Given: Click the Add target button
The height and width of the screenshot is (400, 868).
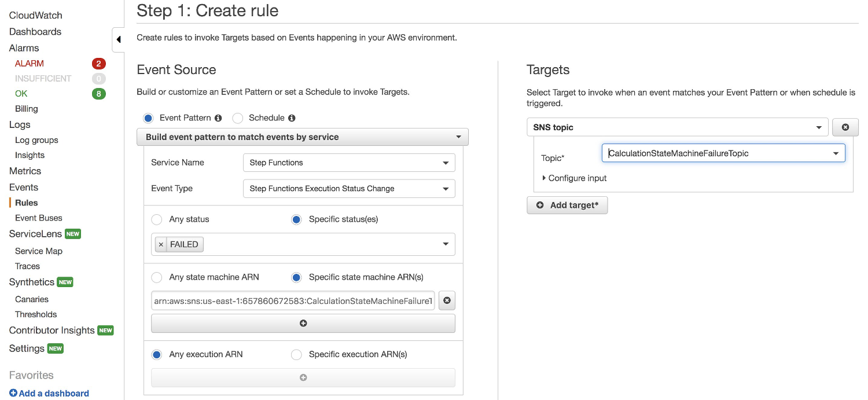Looking at the screenshot, I should tap(567, 205).
